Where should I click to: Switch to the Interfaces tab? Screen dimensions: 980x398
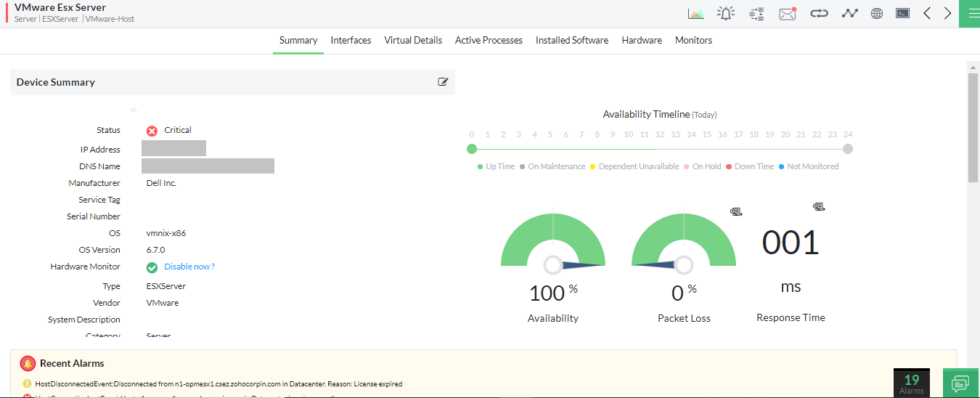tap(351, 41)
